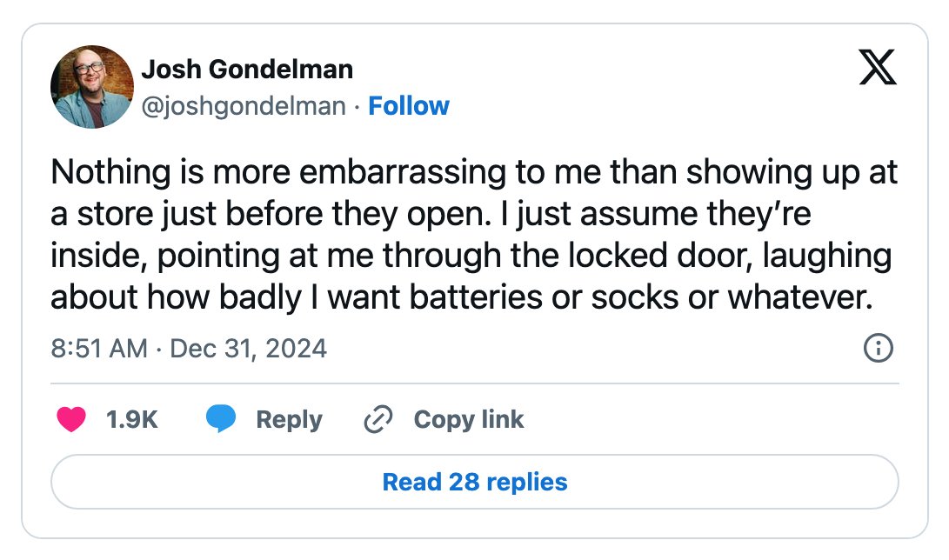This screenshot has width=949, height=560.
Task: Click the tweet text starting 'Nothing is more'
Action: click(475, 235)
